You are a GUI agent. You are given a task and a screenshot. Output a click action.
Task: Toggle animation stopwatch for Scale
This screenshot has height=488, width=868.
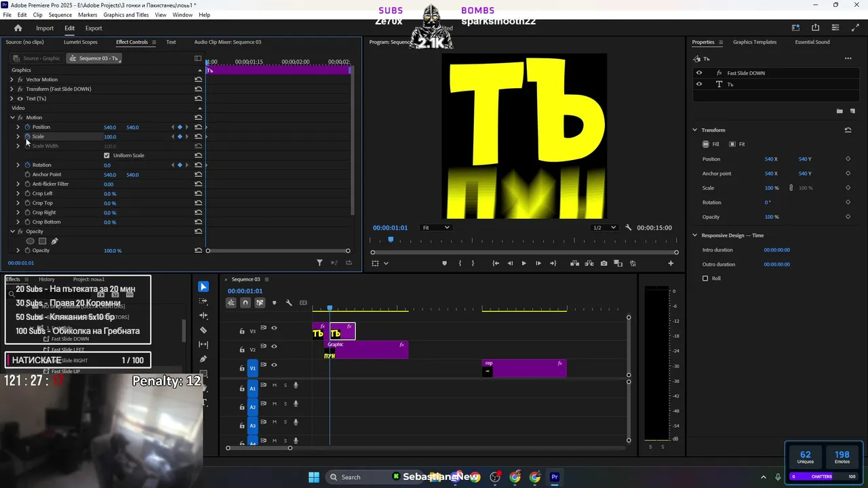coord(27,136)
